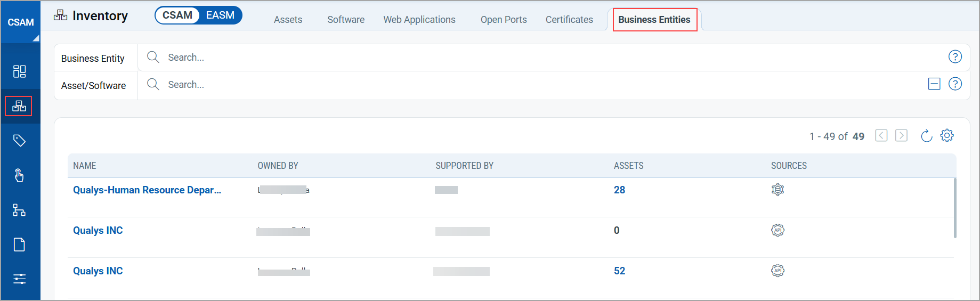Sort by ASSETS column header
The width and height of the screenshot is (980, 301).
coord(629,166)
